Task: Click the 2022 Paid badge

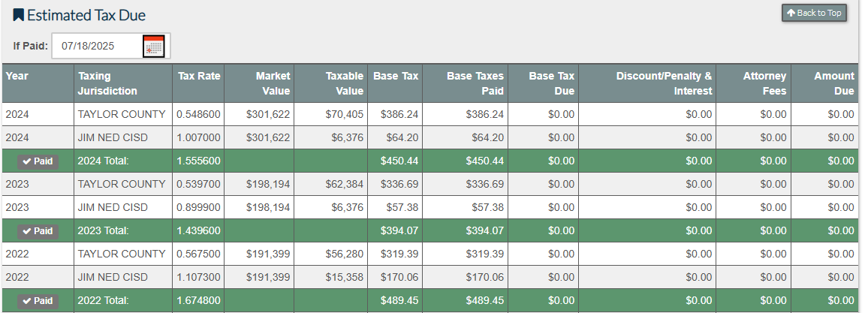Action: [x=38, y=301]
